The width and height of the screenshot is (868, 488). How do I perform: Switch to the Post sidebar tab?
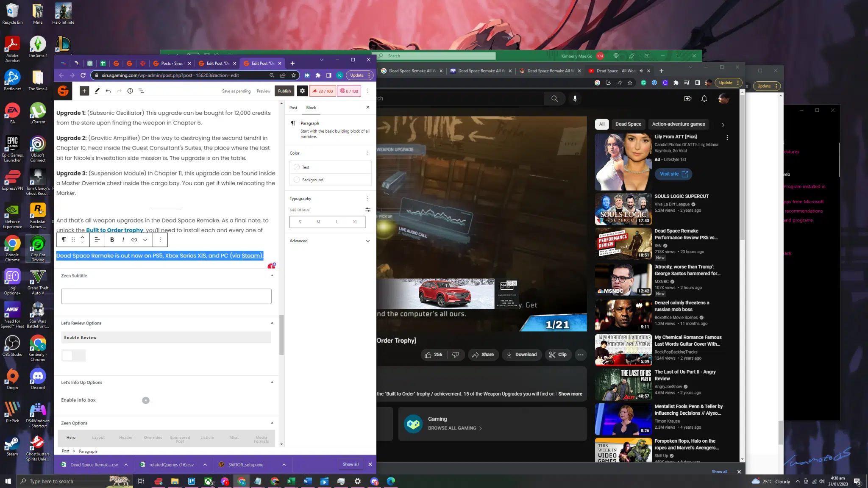293,108
